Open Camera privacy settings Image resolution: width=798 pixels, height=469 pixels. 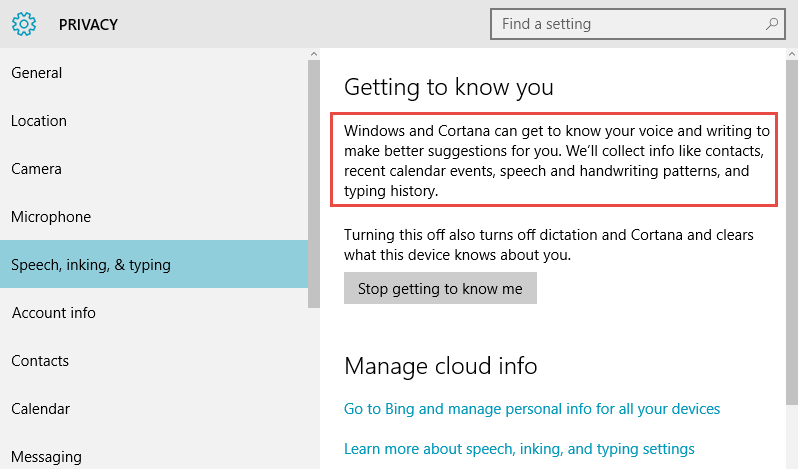(x=154, y=168)
